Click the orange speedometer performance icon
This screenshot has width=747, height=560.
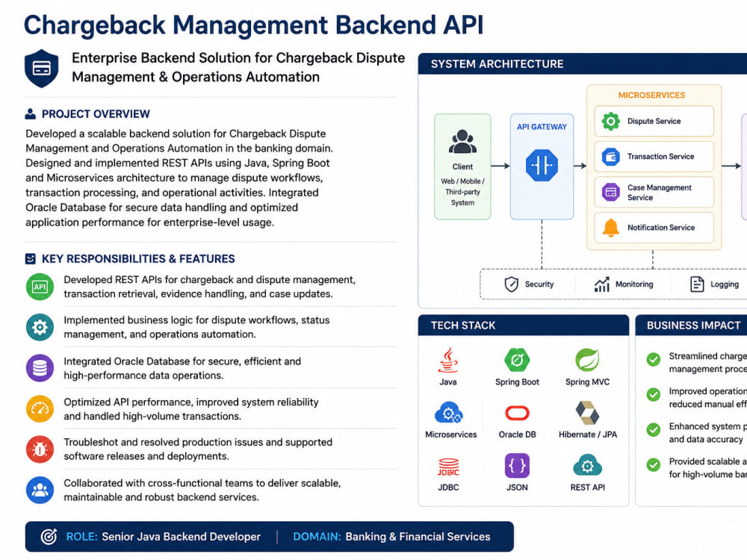40,408
